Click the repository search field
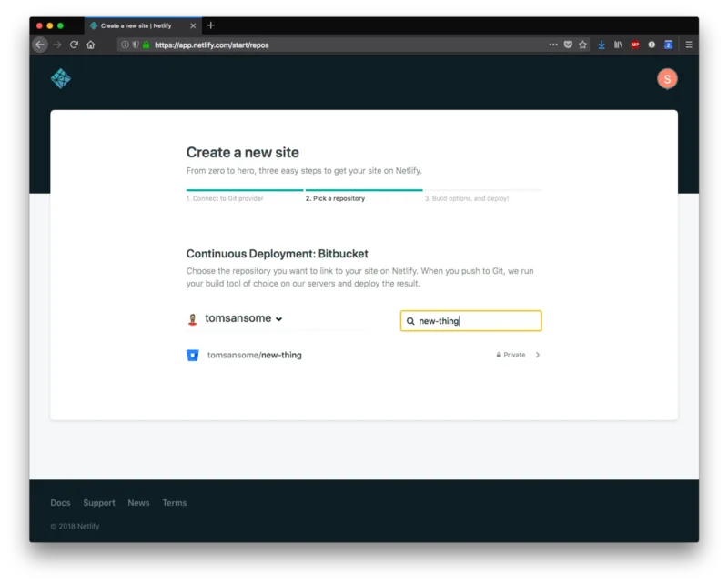This screenshot has width=728, height=584. point(470,321)
